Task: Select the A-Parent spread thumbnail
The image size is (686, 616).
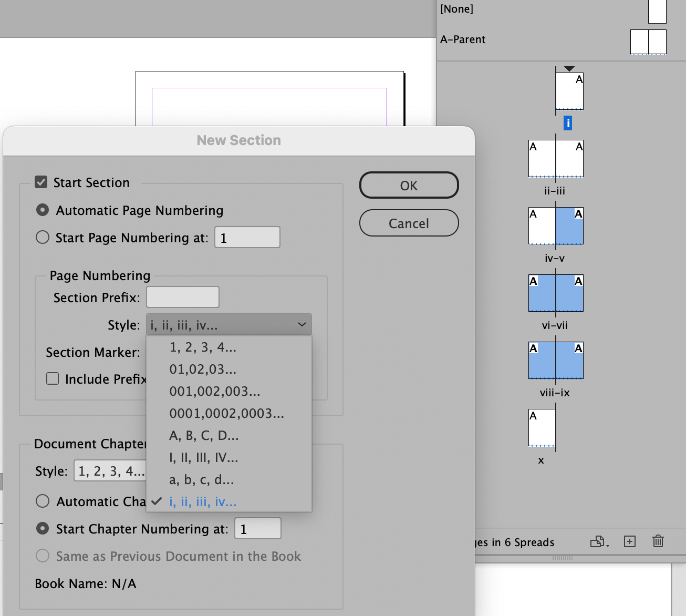Action: [x=648, y=42]
